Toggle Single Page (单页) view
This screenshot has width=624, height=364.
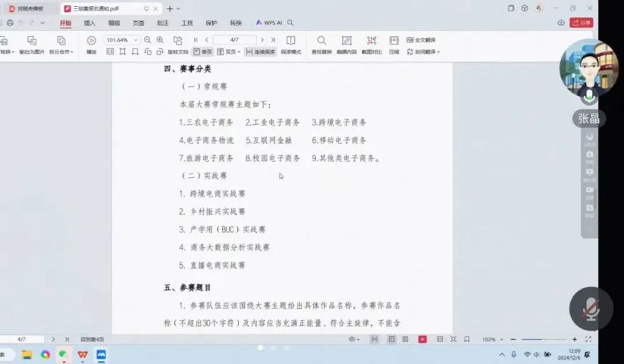[202, 52]
